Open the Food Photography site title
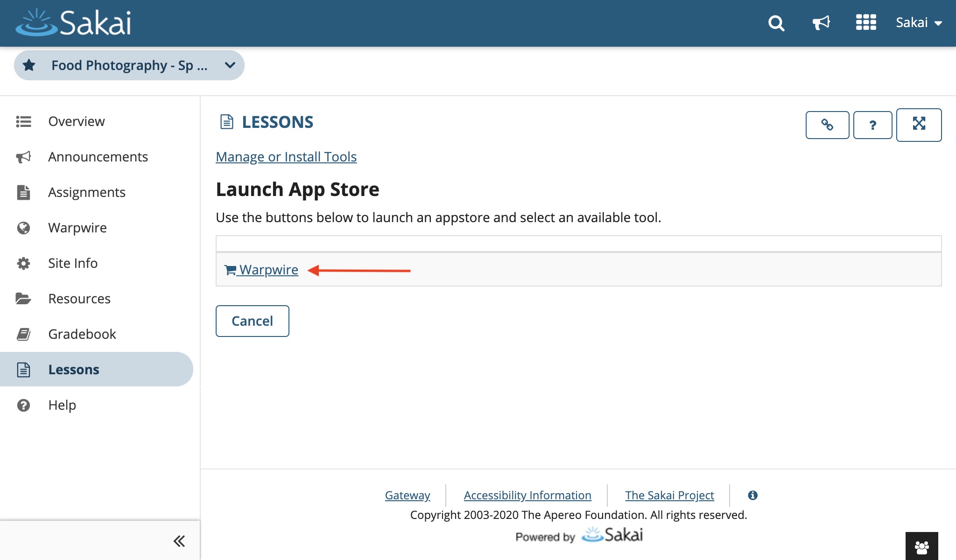 (x=129, y=65)
